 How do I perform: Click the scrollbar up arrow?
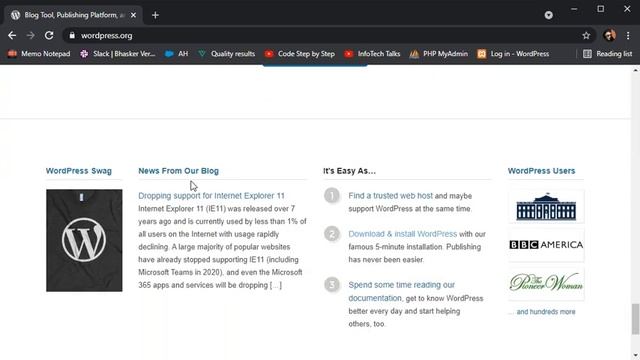tap(635, 70)
